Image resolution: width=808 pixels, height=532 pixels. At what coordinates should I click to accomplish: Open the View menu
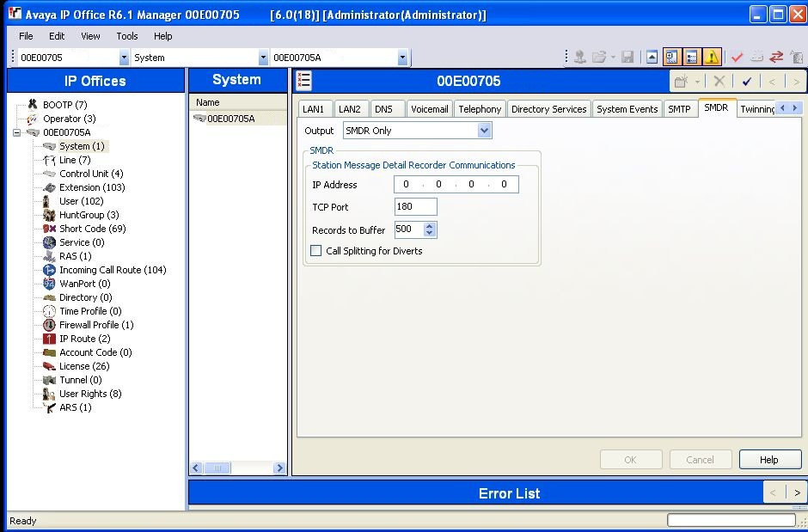pos(90,36)
